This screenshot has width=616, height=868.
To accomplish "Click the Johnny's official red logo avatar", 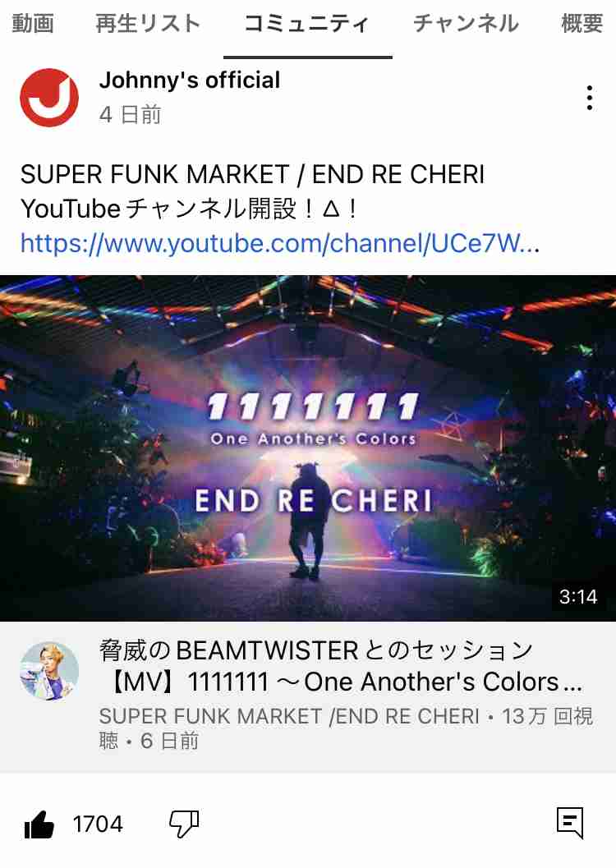I will click(49, 98).
